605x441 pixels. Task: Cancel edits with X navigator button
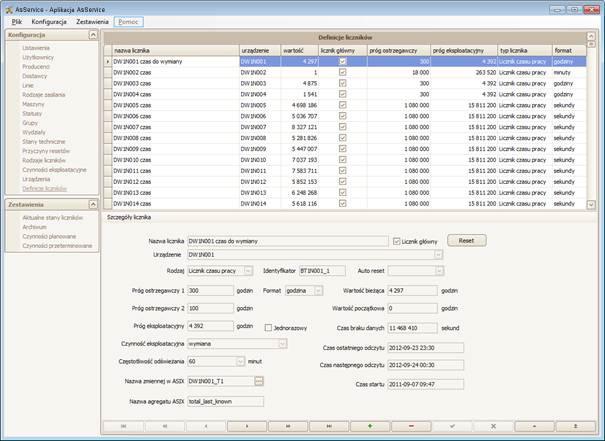493,426
